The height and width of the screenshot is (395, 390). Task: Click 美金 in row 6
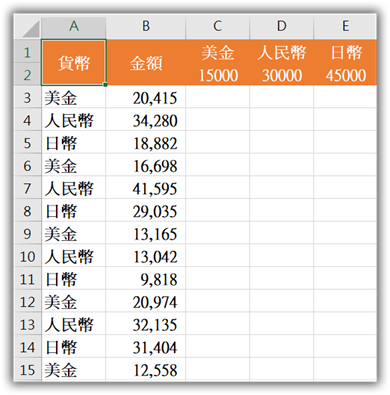(x=74, y=165)
